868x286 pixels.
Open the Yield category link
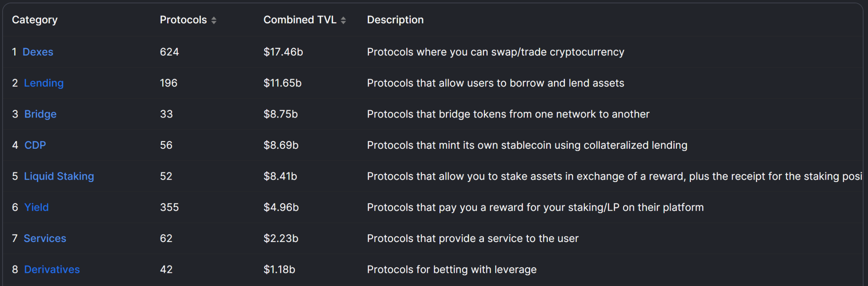point(36,207)
